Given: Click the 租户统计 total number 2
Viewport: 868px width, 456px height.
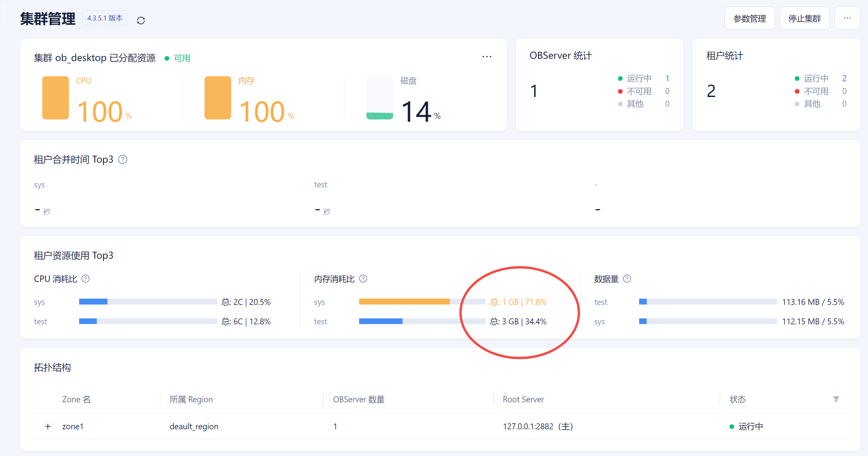Looking at the screenshot, I should coord(711,91).
